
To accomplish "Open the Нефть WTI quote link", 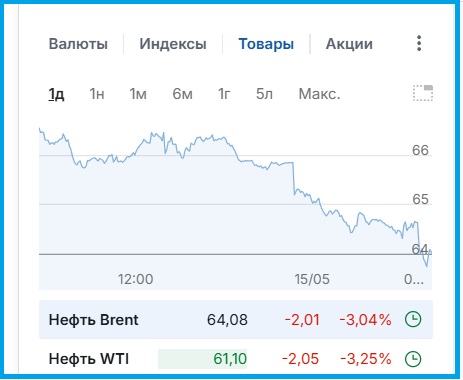I will tap(89, 359).
